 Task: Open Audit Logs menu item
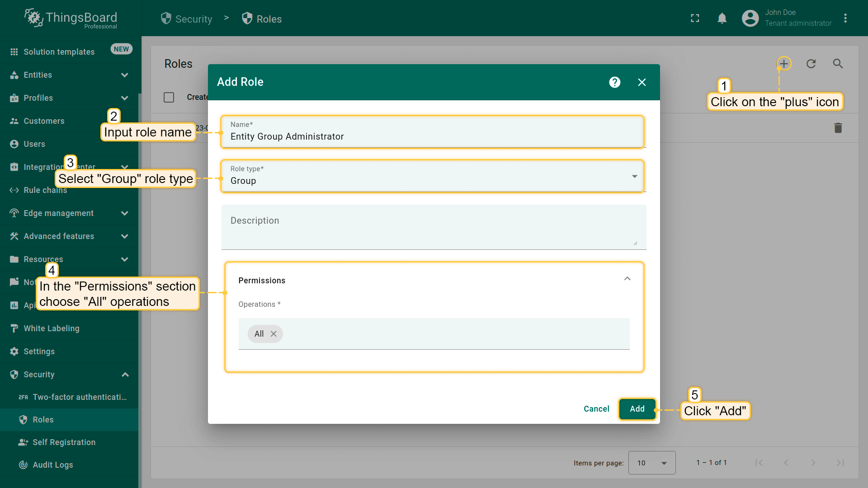[52, 465]
